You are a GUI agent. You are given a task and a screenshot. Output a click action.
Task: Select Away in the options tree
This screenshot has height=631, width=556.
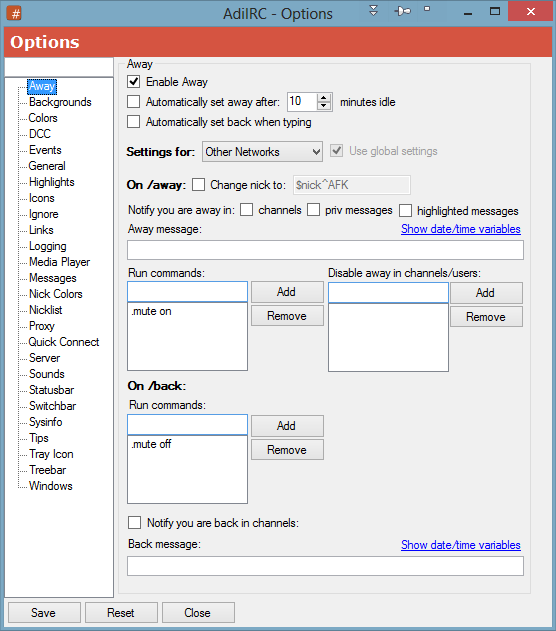point(41,86)
